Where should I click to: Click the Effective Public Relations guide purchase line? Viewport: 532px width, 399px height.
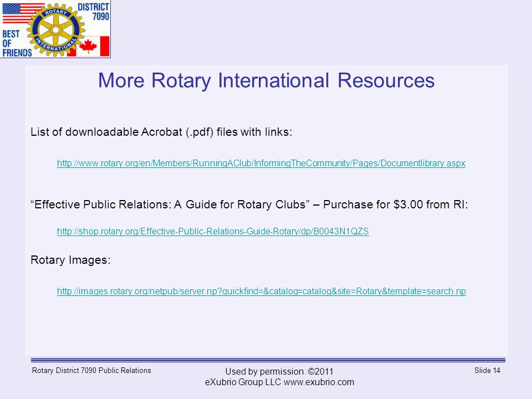[x=249, y=204]
